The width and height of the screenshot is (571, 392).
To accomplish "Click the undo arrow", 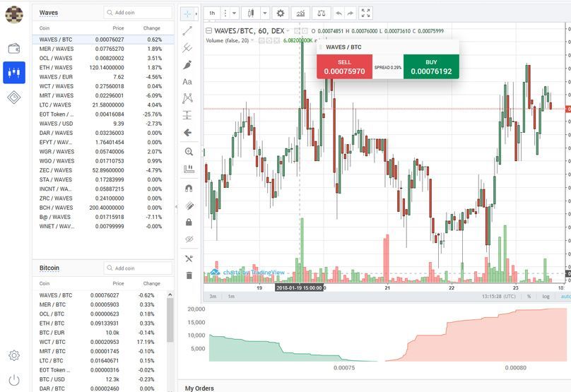I will click(x=339, y=13).
